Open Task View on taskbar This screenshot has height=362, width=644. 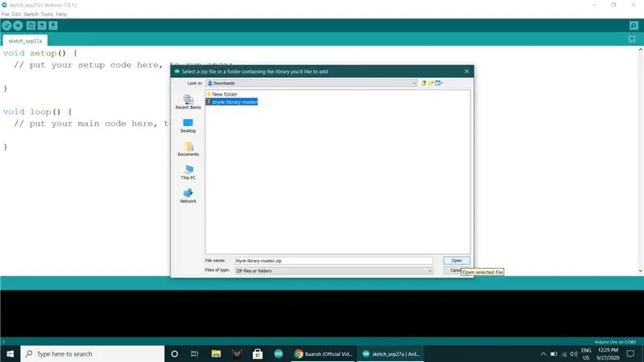coord(195,354)
